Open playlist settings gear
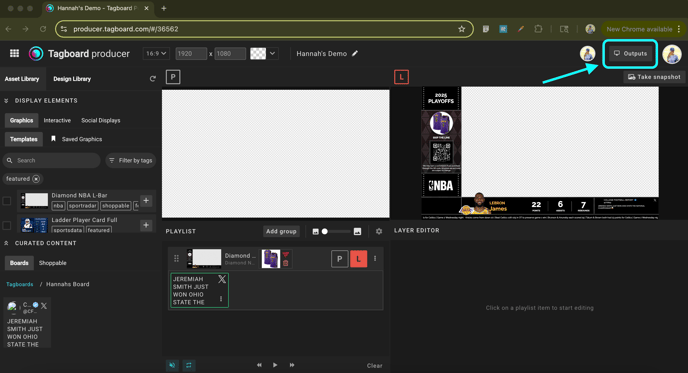The width and height of the screenshot is (688, 373). pyautogui.click(x=379, y=231)
